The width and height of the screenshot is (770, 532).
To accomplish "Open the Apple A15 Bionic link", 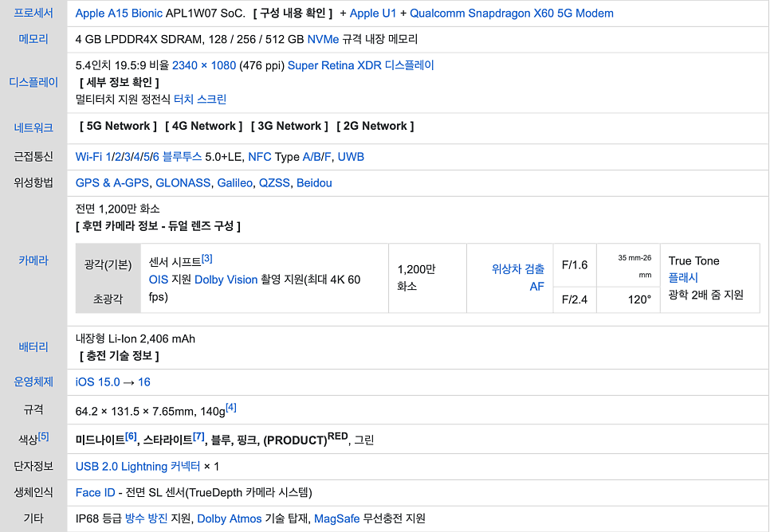I will (119, 14).
